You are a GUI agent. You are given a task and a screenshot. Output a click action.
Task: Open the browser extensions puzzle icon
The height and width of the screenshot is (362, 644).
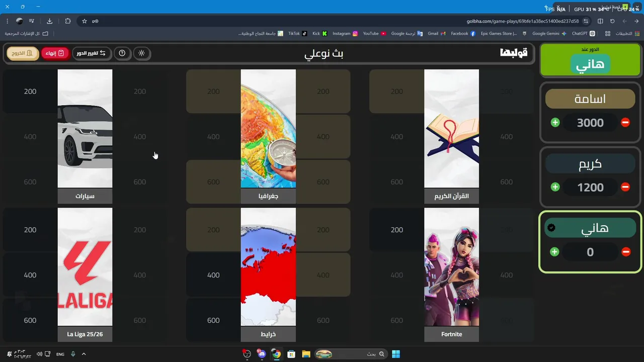pos(68,21)
